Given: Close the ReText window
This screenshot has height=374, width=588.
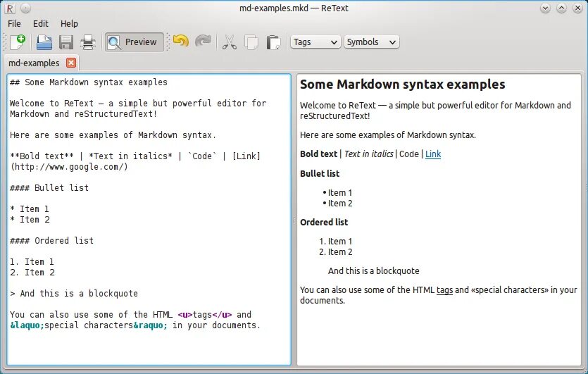Looking at the screenshot, I should (x=577, y=8).
